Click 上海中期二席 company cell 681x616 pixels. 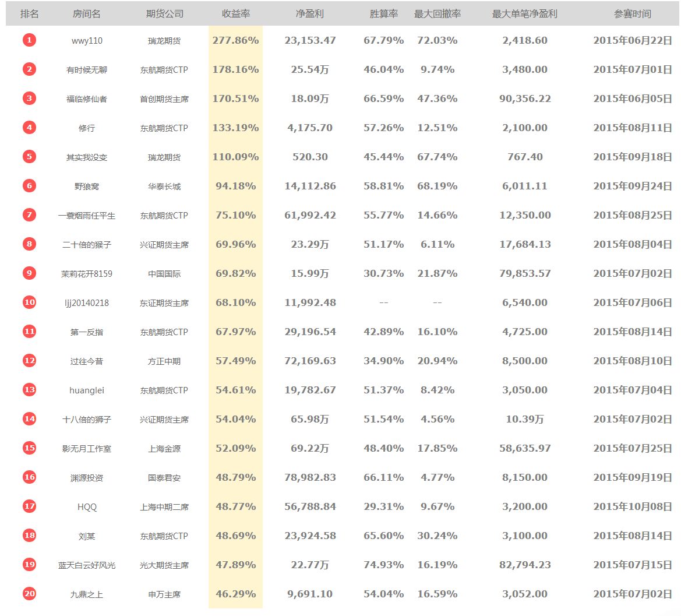164,507
